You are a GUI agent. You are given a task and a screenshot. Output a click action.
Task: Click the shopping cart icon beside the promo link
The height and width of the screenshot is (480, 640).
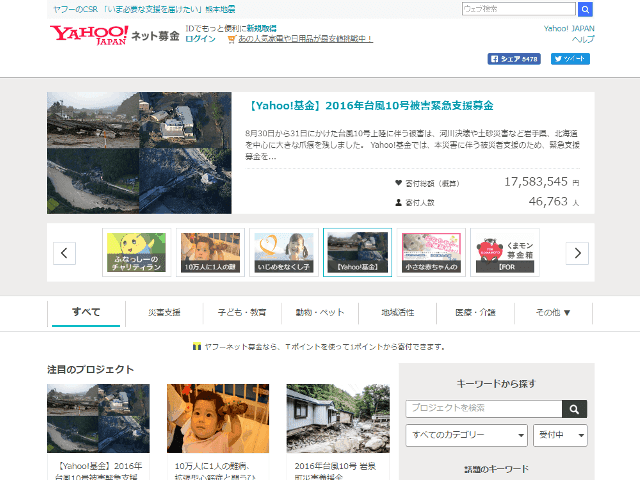click(x=231, y=39)
